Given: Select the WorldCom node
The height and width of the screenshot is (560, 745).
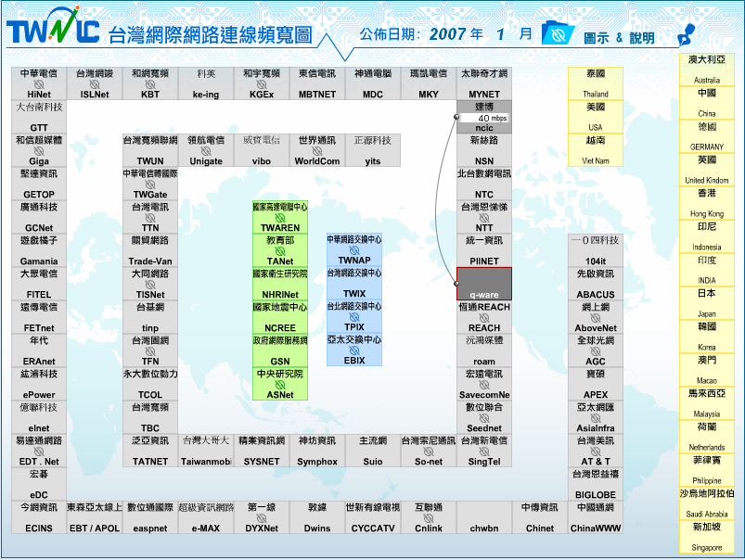Looking at the screenshot, I should [x=317, y=150].
